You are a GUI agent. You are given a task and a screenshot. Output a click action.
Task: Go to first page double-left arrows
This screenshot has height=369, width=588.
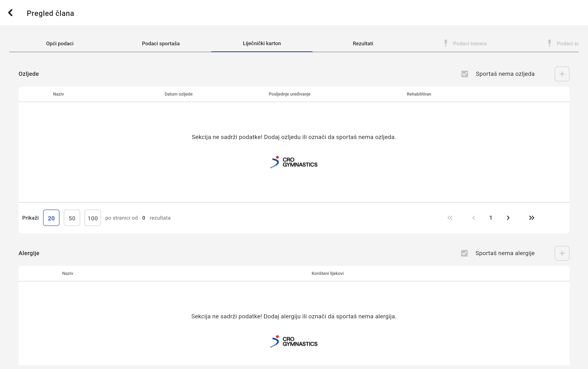click(450, 218)
